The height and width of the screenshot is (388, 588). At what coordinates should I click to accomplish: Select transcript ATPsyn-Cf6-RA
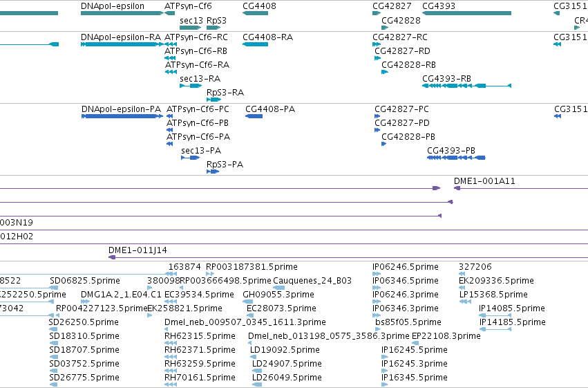[171, 72]
